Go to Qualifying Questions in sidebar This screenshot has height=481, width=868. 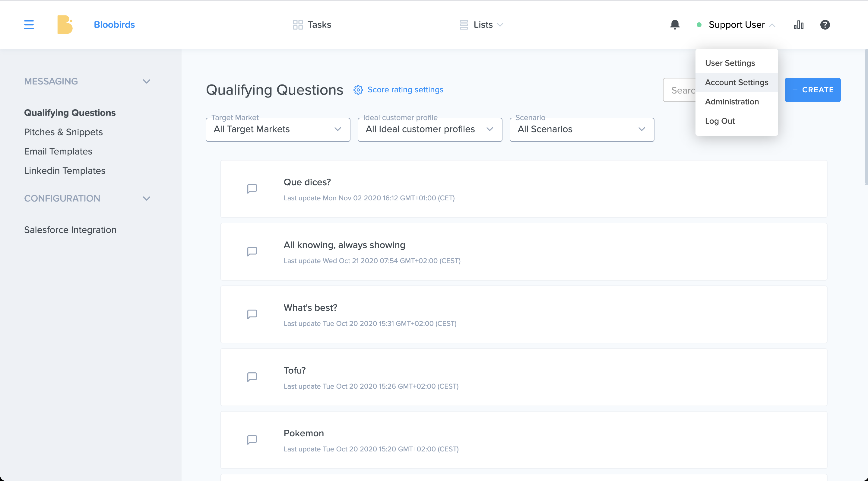(x=70, y=113)
